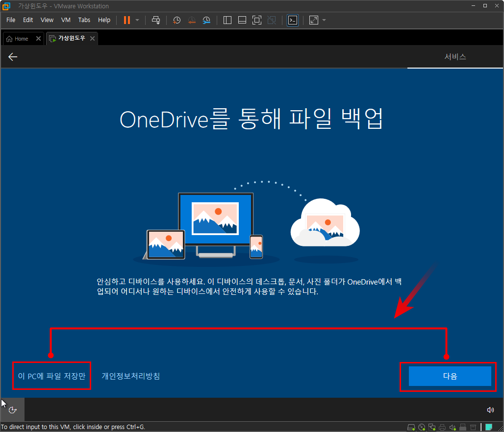Maximize the VMware Workstation window
The image size is (504, 432).
click(x=485, y=6)
